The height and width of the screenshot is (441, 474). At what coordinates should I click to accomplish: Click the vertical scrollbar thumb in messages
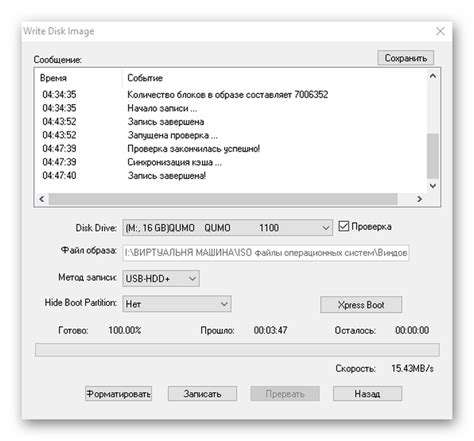(x=433, y=156)
